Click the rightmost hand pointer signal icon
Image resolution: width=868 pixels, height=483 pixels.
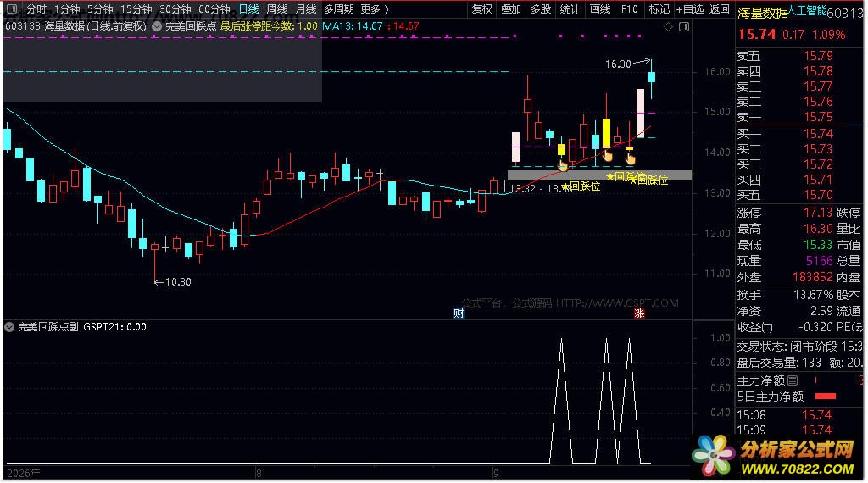click(631, 158)
